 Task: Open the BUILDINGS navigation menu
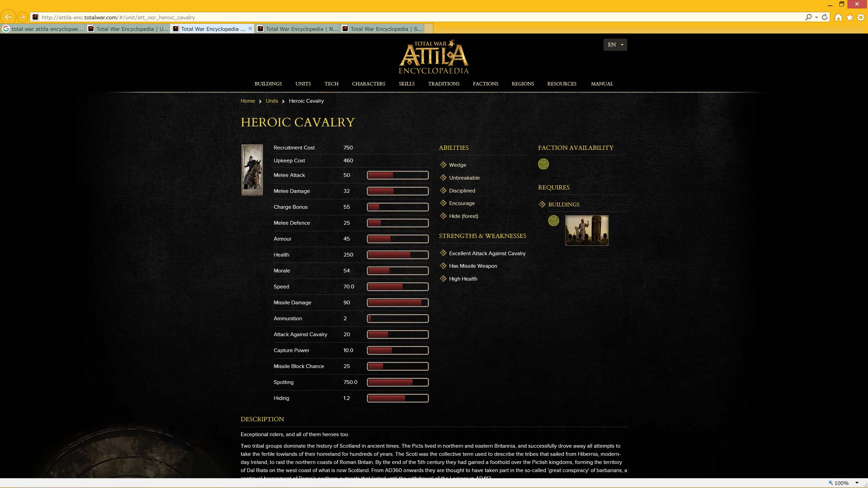click(x=268, y=84)
